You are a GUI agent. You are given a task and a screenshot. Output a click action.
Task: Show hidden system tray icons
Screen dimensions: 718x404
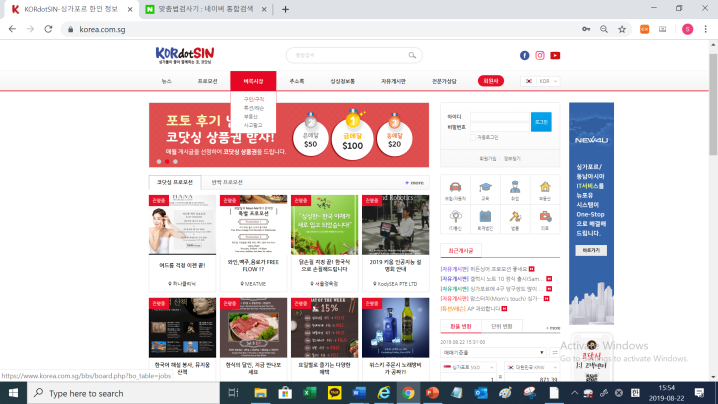[574, 393]
